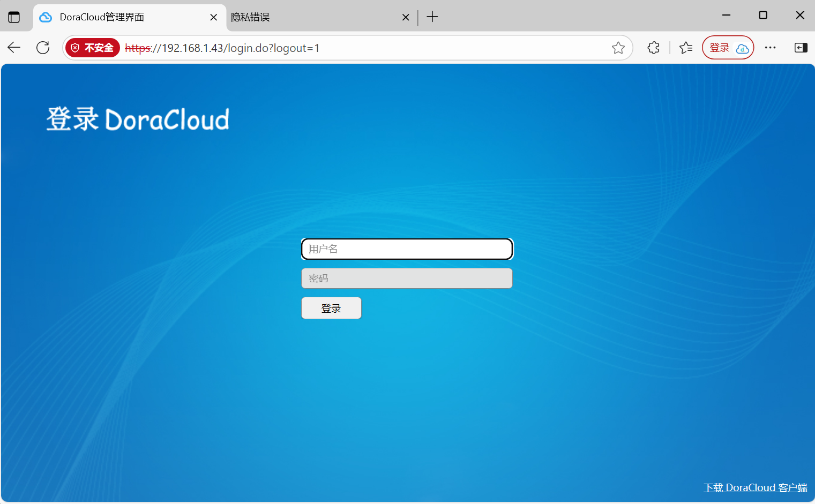Click the red 不安全 security badge
This screenshot has width=815, height=504.
tap(93, 48)
